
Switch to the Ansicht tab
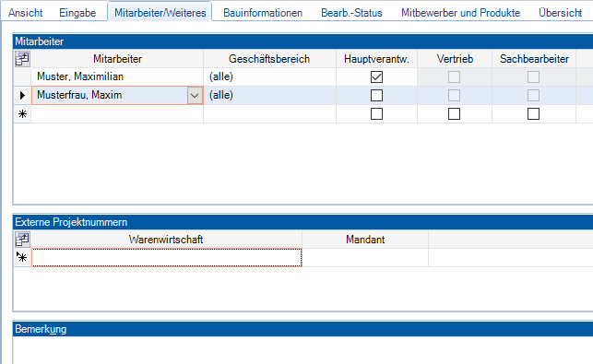pos(25,13)
